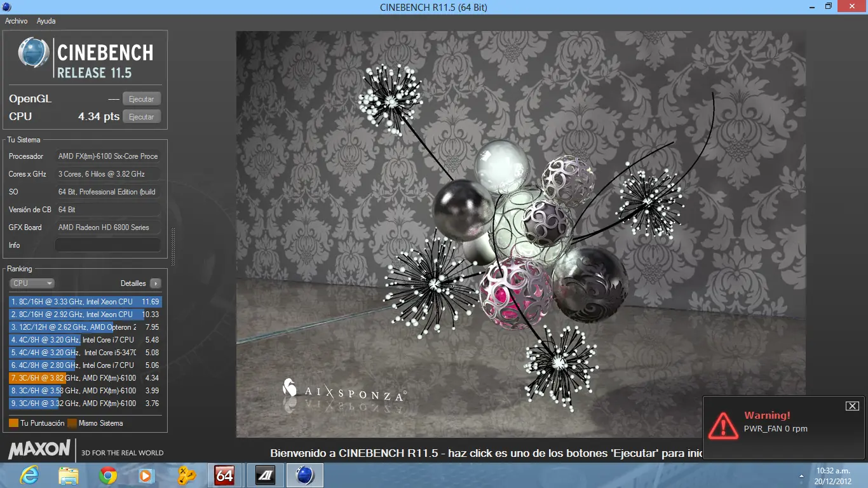This screenshot has height=488, width=868.
Task: Select ranking row 1, Intel Xeon 3.33 GHz
Action: click(85, 302)
